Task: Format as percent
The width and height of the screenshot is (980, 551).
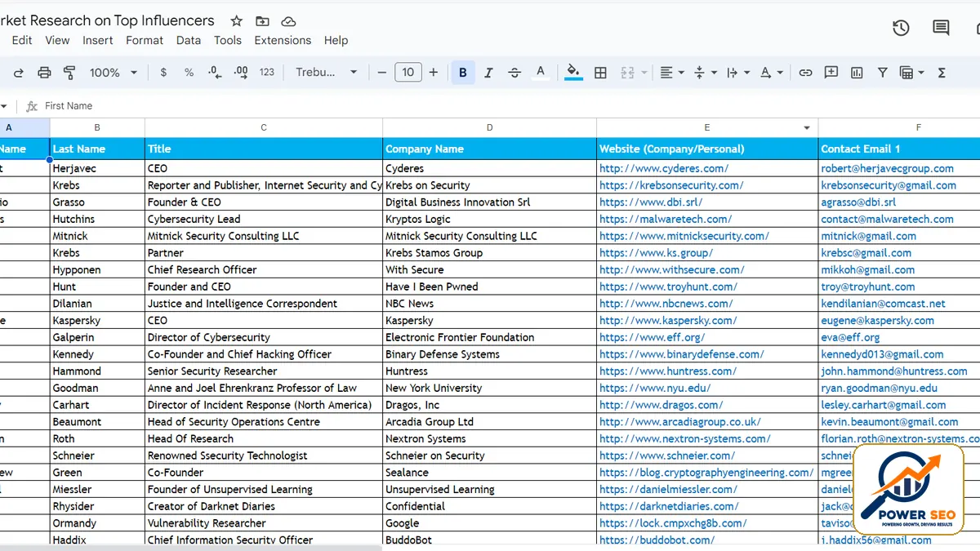Action: [x=189, y=73]
